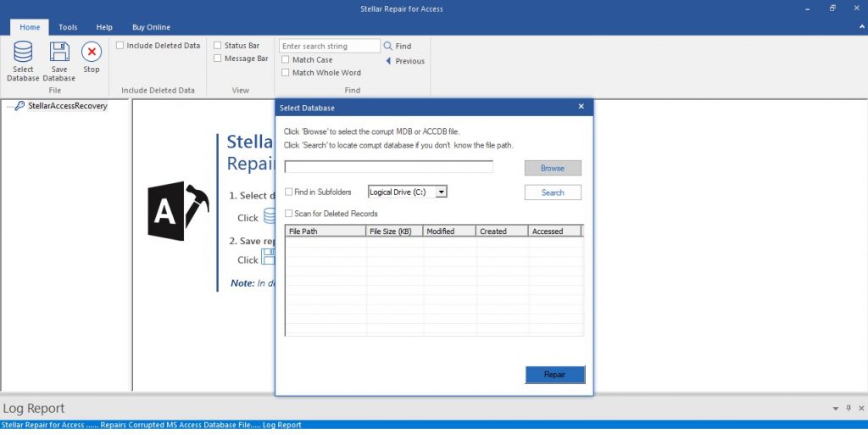Click the Modified column header
Screen dimensions: 868x435
click(x=449, y=231)
